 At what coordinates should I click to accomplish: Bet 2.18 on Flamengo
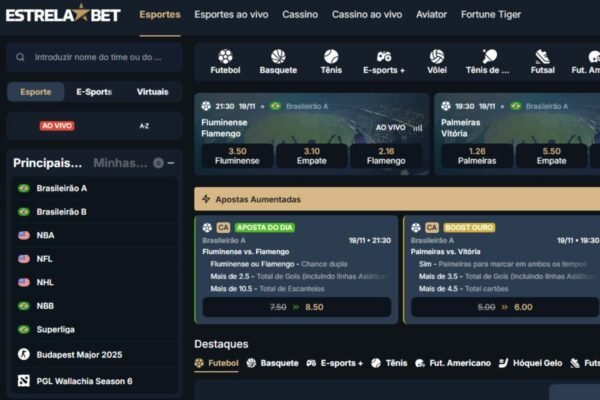tap(386, 156)
